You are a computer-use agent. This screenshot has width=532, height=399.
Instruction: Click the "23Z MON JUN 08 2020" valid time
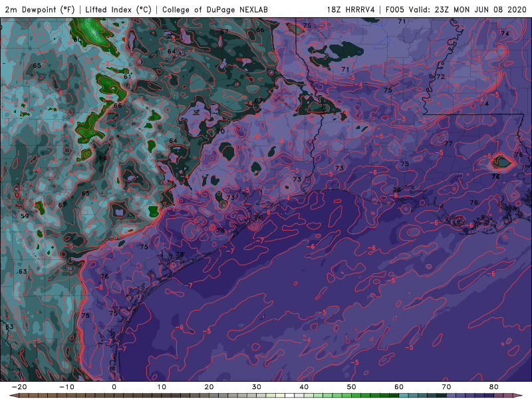pos(480,10)
